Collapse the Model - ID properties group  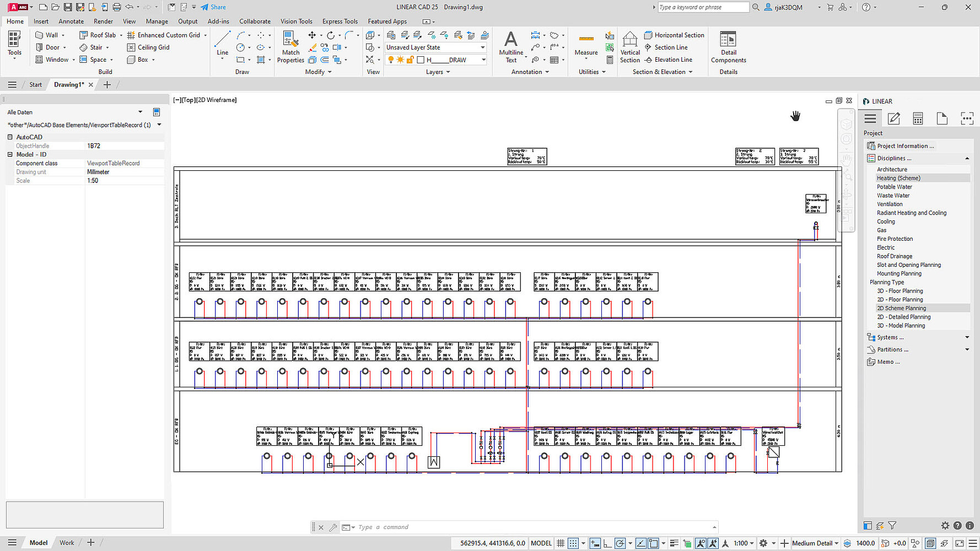10,154
